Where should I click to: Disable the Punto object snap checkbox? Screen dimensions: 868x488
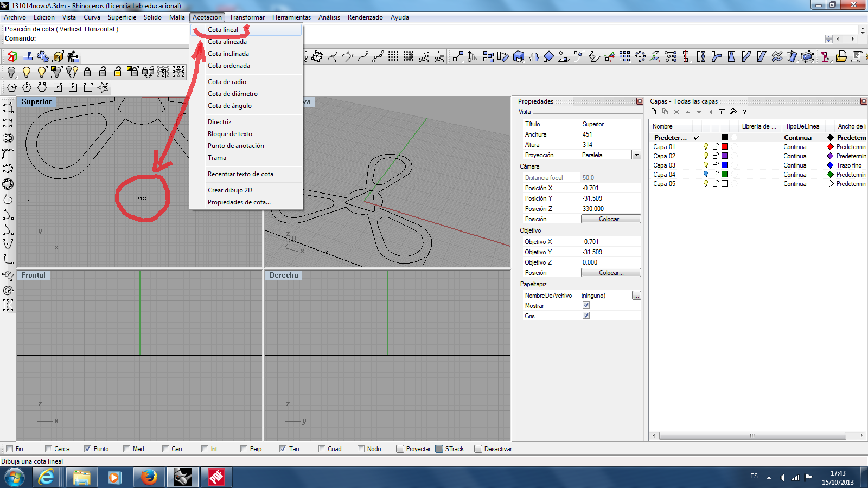87,448
